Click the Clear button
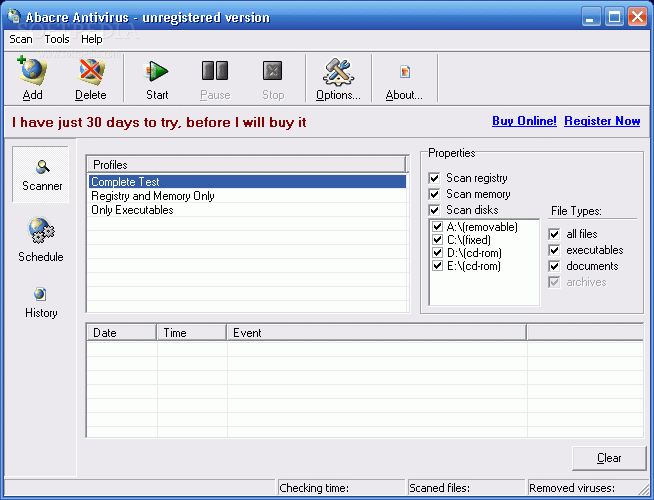This screenshot has width=654, height=500. point(609,458)
